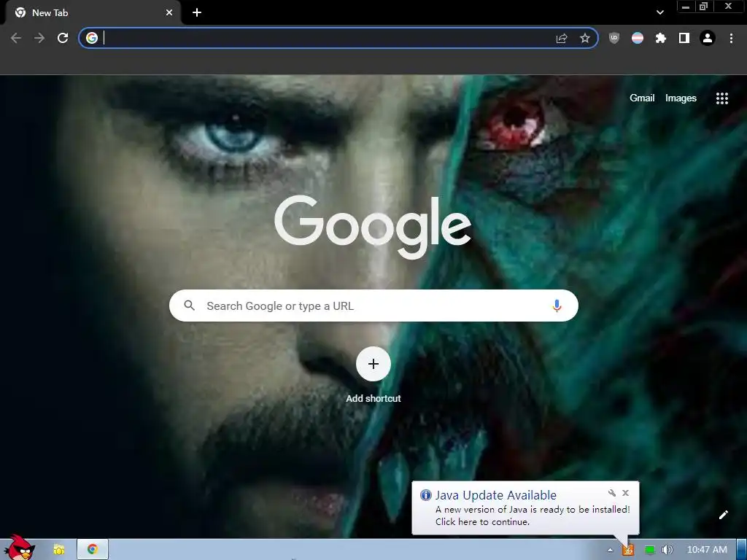Viewport: 747px width, 560px height.
Task: Open a new tab with plus button
Action: pyautogui.click(x=197, y=13)
